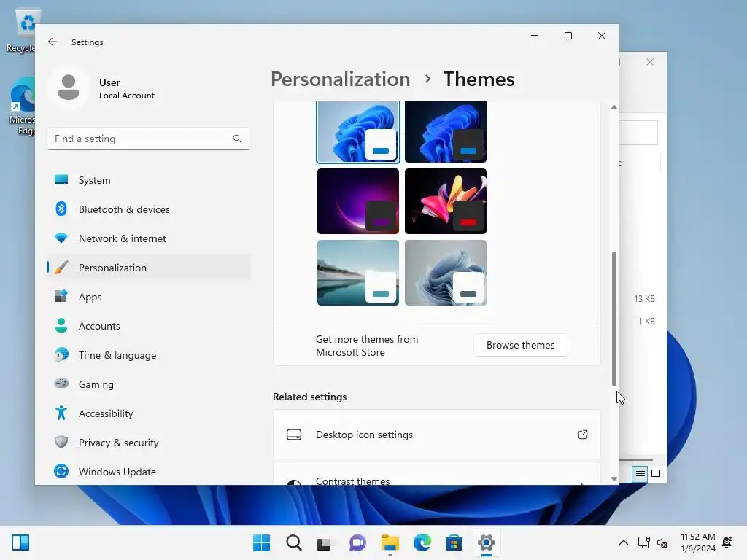Image resolution: width=747 pixels, height=560 pixels.
Task: Click the Desktop icon settings external link icon
Action: click(583, 435)
